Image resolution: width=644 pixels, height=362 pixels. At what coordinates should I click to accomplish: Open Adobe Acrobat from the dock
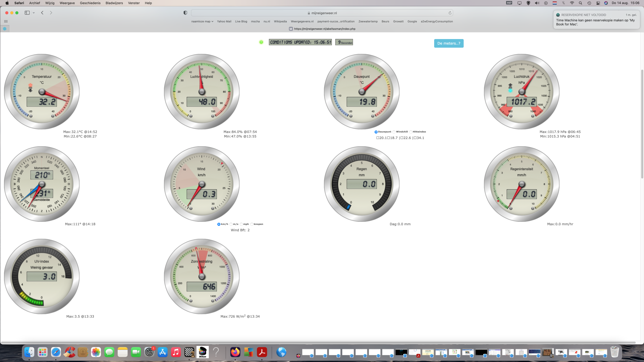pos(262,352)
